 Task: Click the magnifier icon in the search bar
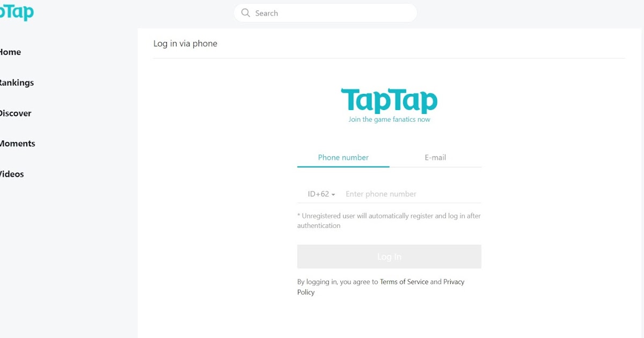click(246, 13)
